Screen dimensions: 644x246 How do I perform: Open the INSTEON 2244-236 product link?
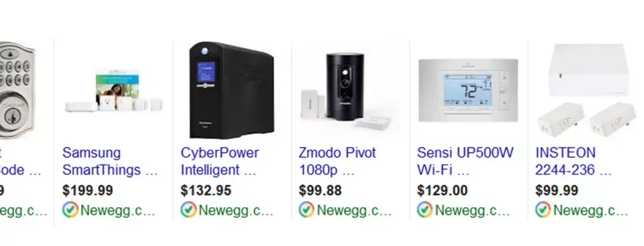574,161
